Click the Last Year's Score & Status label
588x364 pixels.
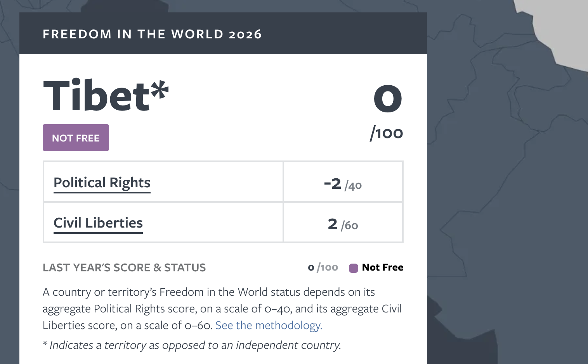(x=124, y=267)
